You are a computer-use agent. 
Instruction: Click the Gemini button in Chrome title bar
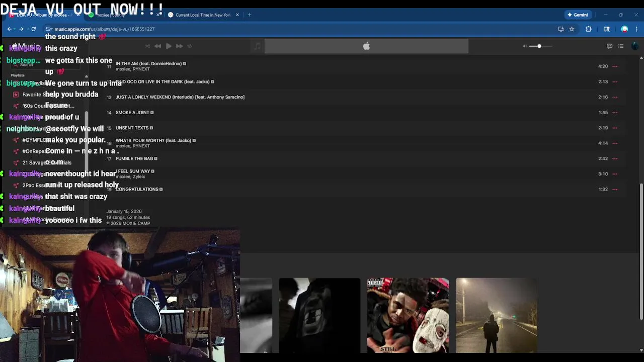(577, 15)
